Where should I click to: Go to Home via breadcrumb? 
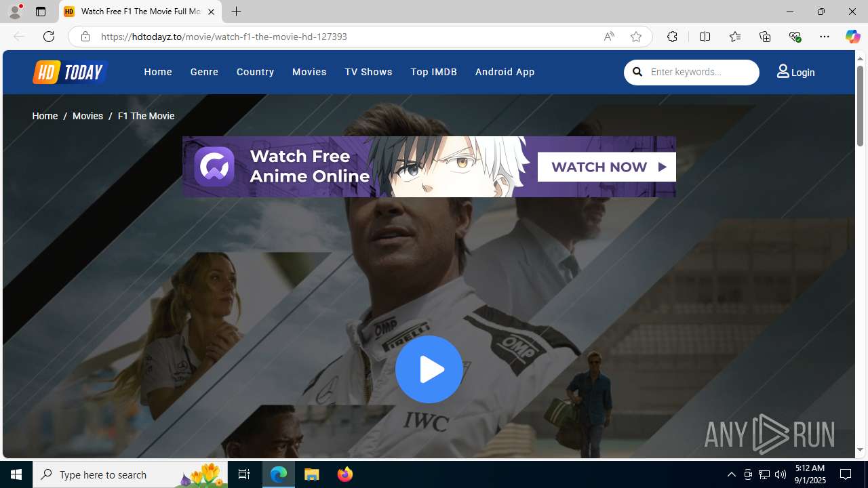pos(45,116)
